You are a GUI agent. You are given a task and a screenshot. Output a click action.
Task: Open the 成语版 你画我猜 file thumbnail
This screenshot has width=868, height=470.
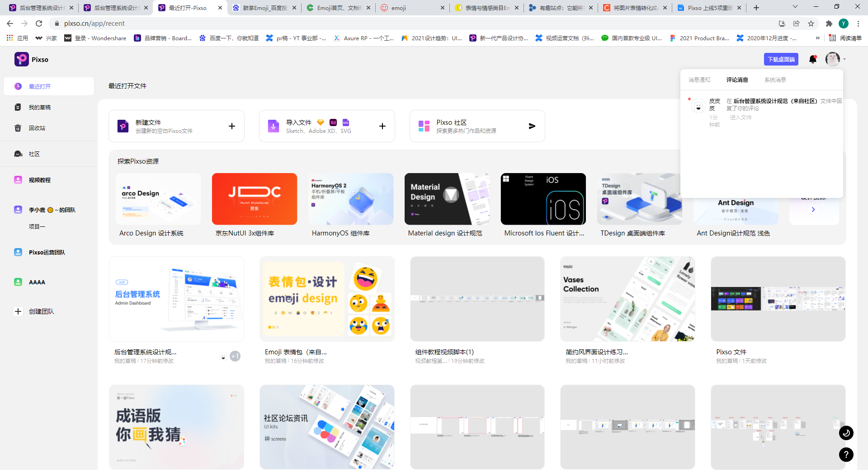coord(176,427)
